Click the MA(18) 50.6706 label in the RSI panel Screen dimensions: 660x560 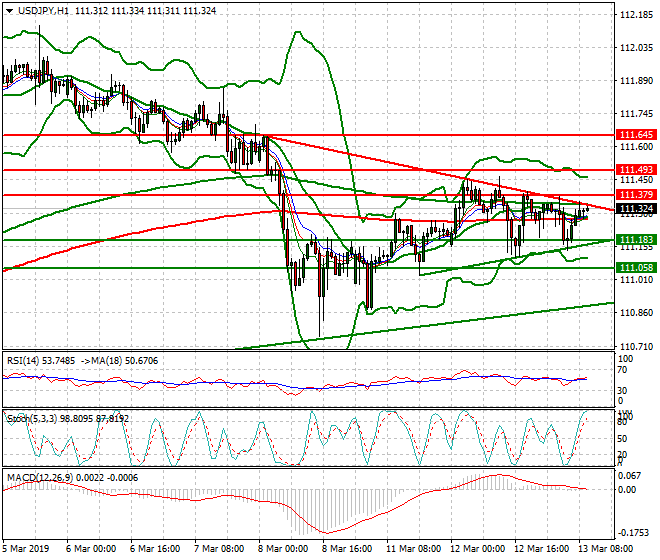point(125,361)
